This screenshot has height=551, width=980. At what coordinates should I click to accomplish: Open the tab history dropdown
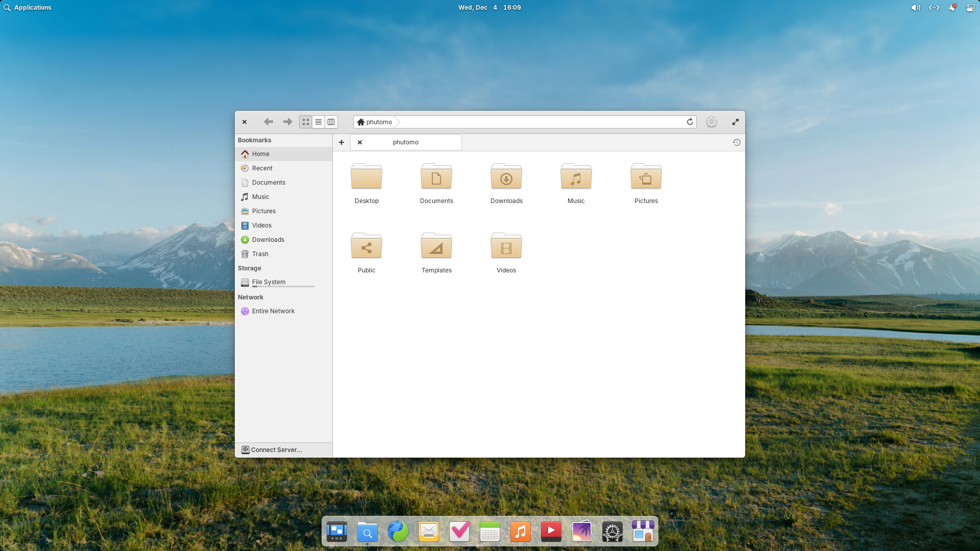coord(737,142)
